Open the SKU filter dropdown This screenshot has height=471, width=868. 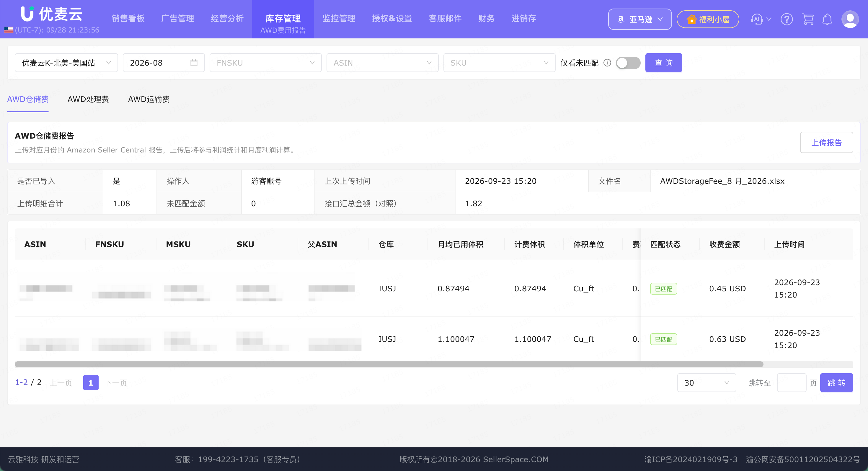(x=499, y=63)
